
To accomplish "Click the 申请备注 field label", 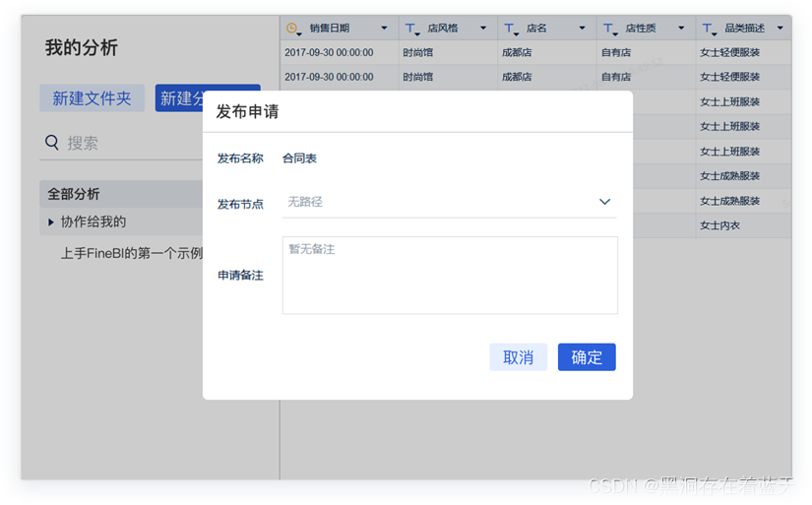I will tap(240, 275).
